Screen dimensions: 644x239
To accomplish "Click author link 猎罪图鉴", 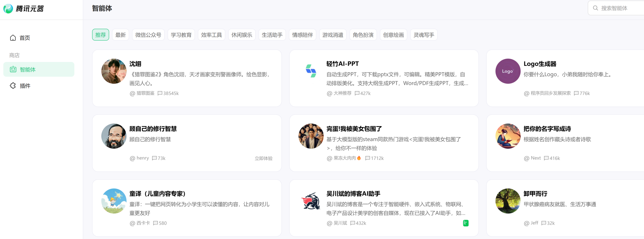I will click(145, 93).
